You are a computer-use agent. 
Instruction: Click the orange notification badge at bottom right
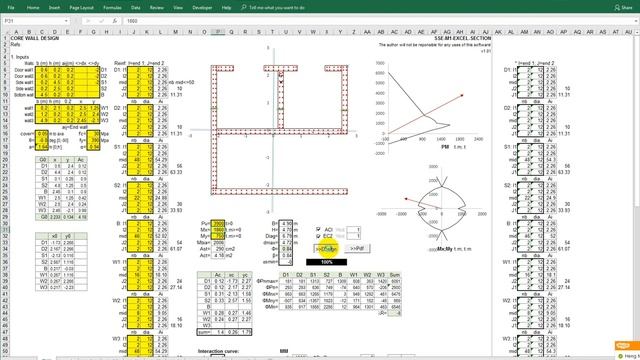click(627, 346)
